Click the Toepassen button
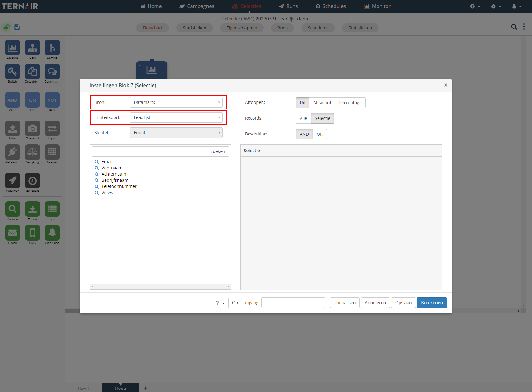Image resolution: width=532 pixels, height=392 pixels. pyautogui.click(x=345, y=303)
